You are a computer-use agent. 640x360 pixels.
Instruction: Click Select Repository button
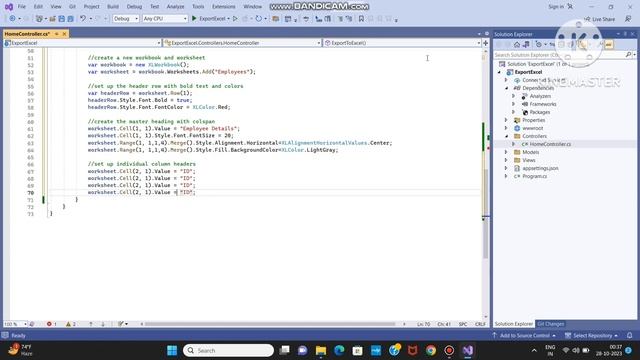click(x=591, y=336)
